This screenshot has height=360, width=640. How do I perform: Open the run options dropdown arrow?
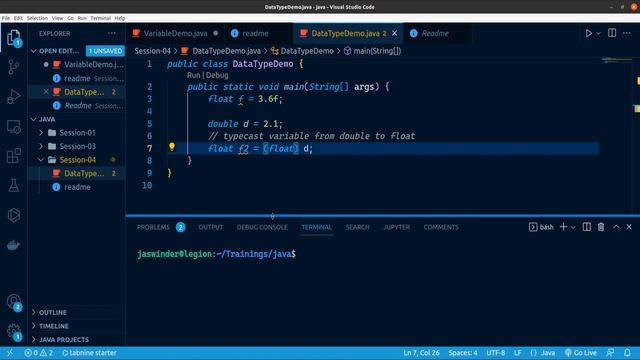(598, 33)
